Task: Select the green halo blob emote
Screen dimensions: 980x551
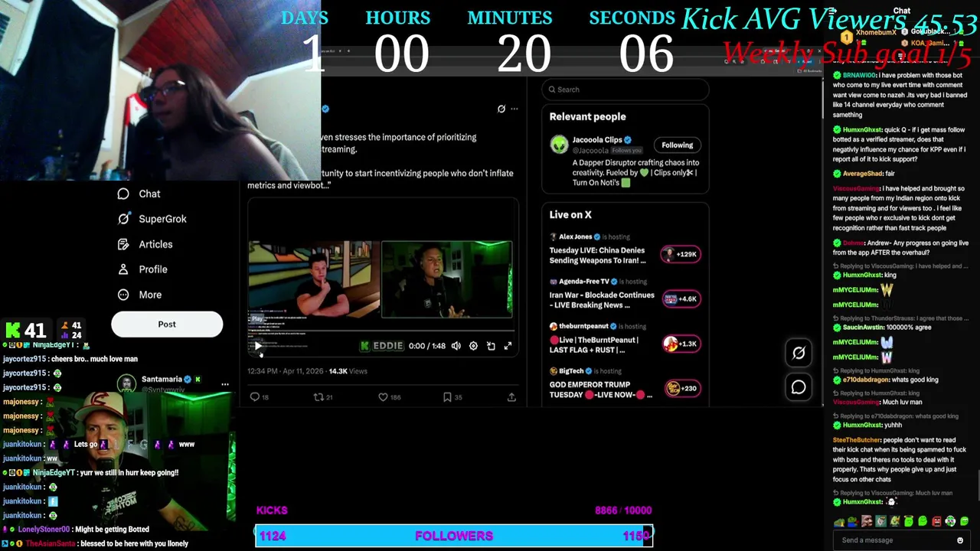Action: [909, 521]
